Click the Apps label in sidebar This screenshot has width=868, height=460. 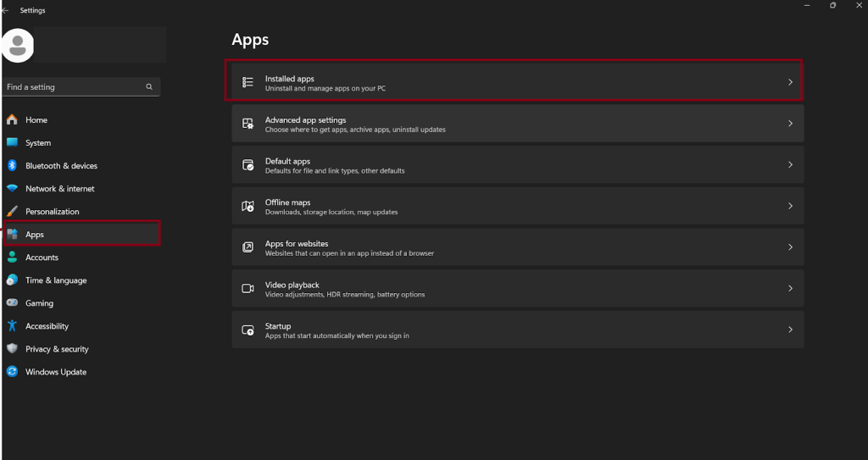34,235
